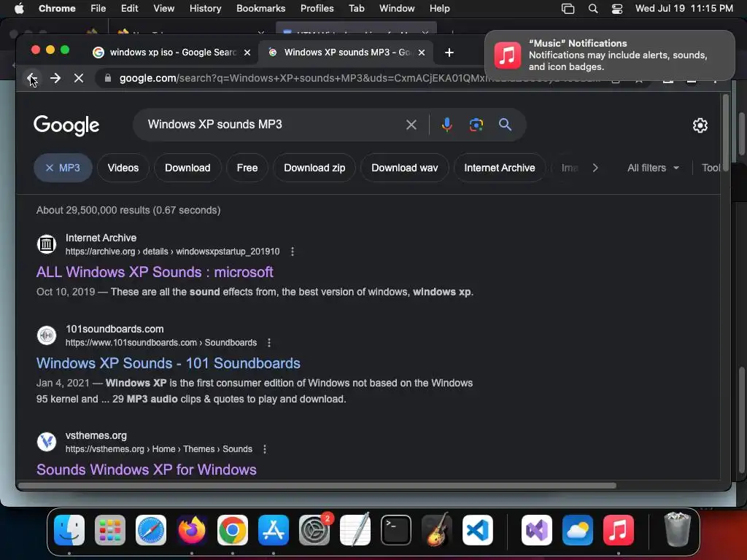Apply the Videos filter chip

click(123, 168)
